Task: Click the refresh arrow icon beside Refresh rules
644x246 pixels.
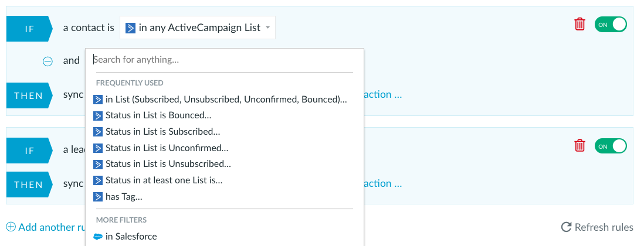Action: pyautogui.click(x=567, y=227)
